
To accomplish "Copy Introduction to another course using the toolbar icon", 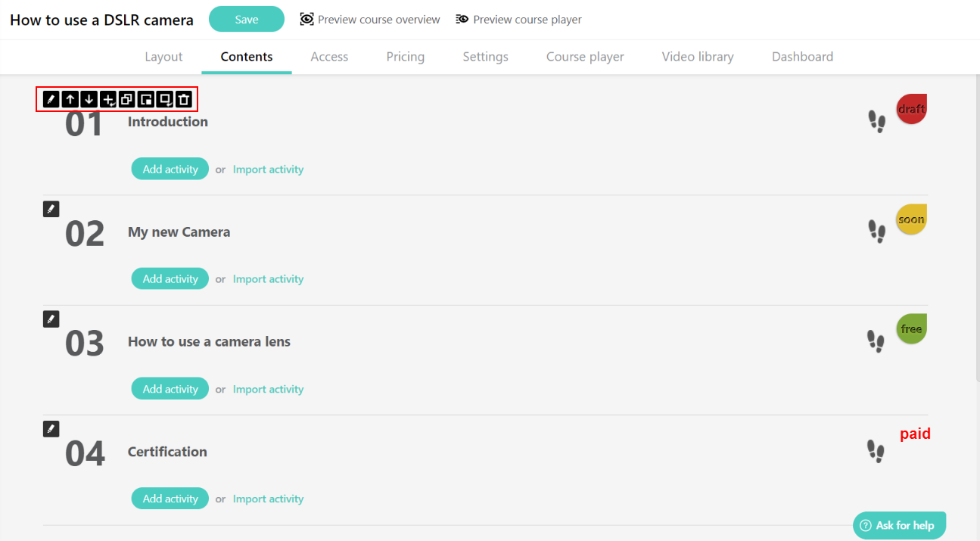I will tap(146, 99).
